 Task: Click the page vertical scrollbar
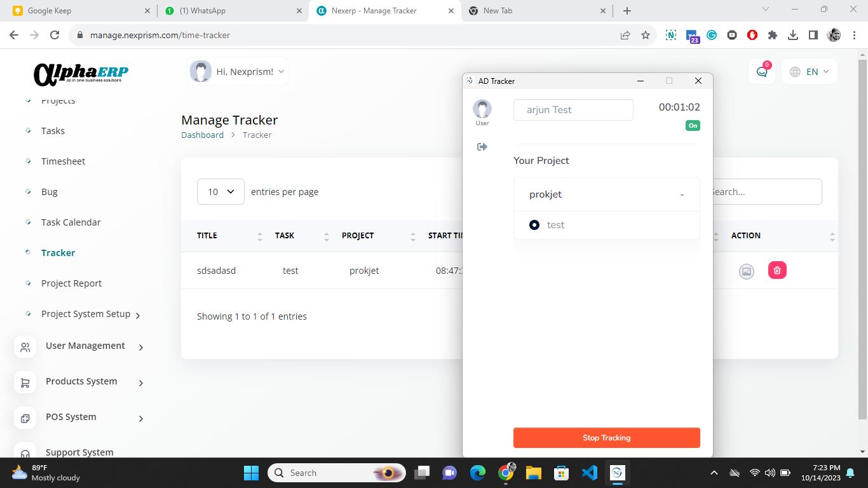[x=862, y=241]
